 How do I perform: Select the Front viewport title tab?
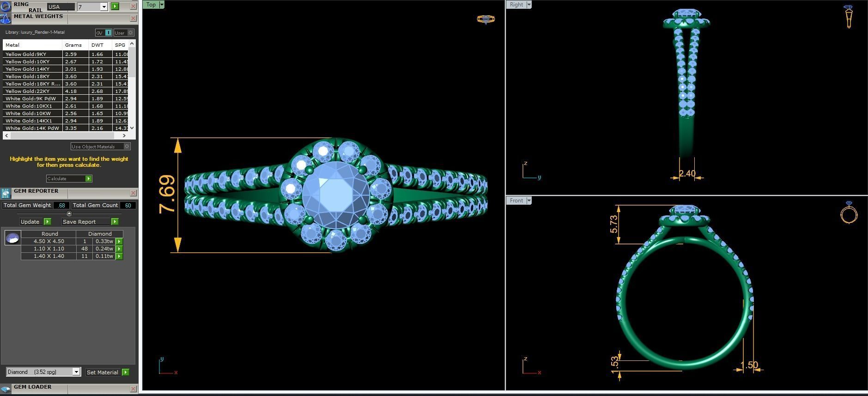pyautogui.click(x=516, y=201)
